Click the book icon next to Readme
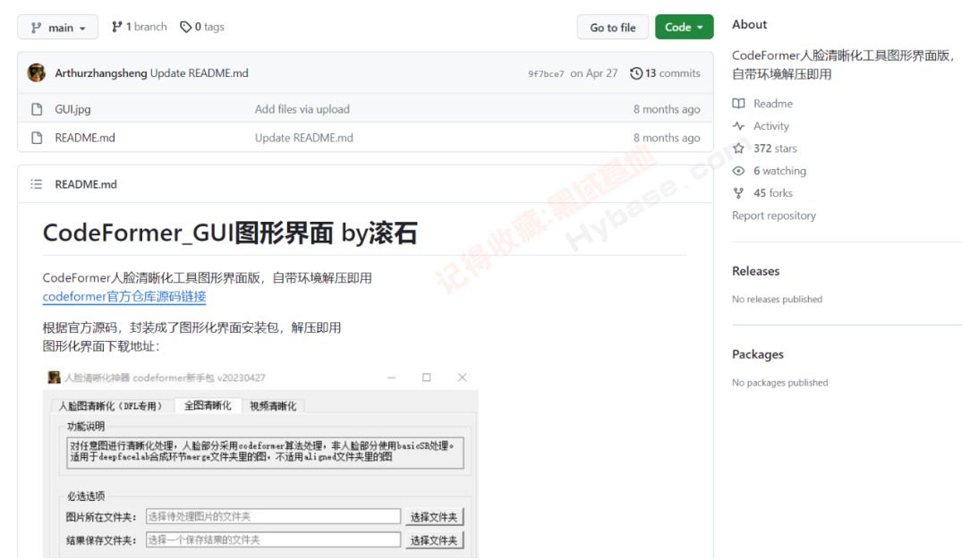 [738, 103]
